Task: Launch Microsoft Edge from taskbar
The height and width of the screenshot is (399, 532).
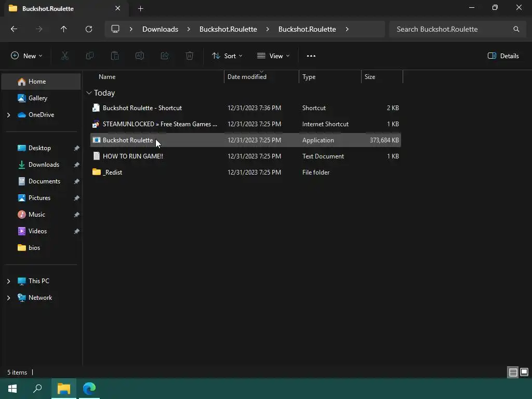Action: (x=89, y=389)
